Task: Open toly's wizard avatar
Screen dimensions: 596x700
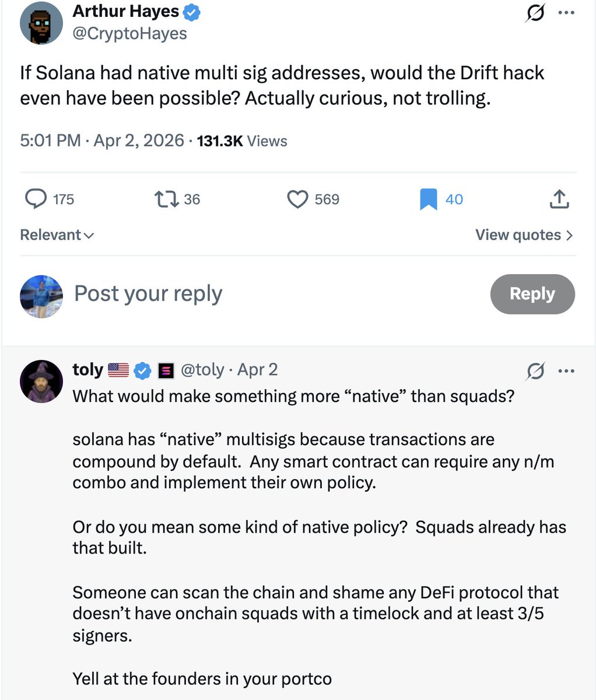Action: 41,381
